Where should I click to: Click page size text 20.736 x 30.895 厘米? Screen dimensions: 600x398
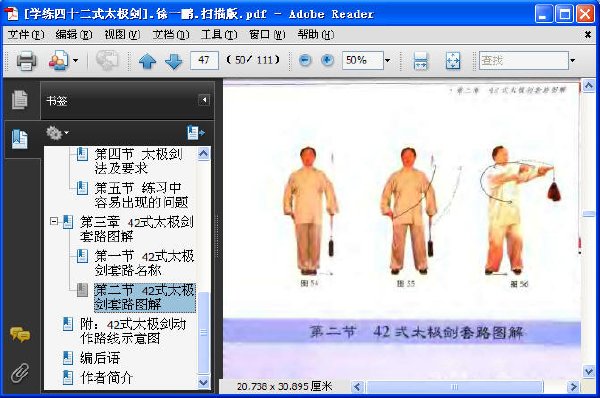[284, 387]
